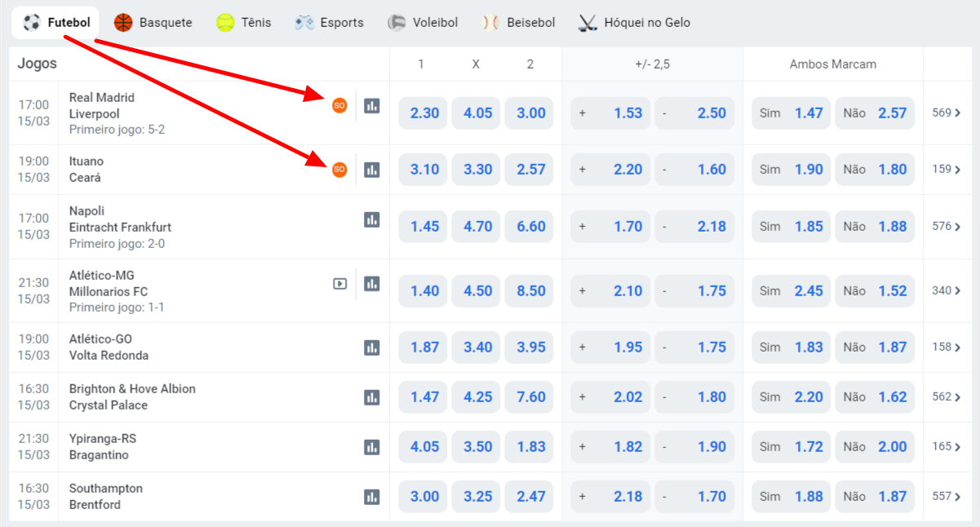Click the +/- 2,5 column header
Screen dimensions: 980x527
point(652,64)
